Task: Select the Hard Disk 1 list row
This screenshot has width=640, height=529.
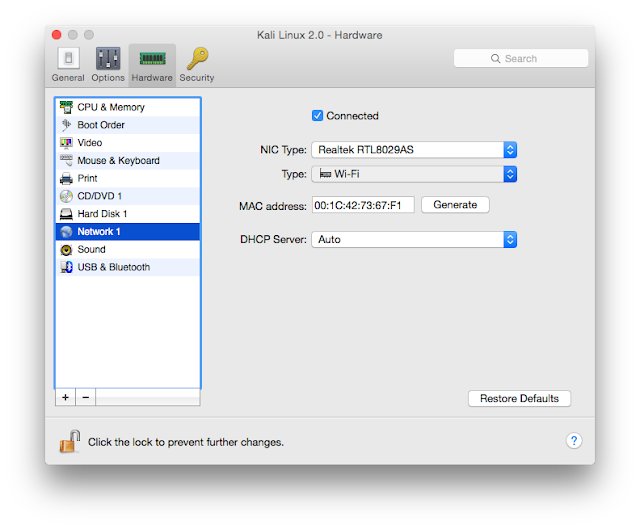Action: tap(128, 214)
